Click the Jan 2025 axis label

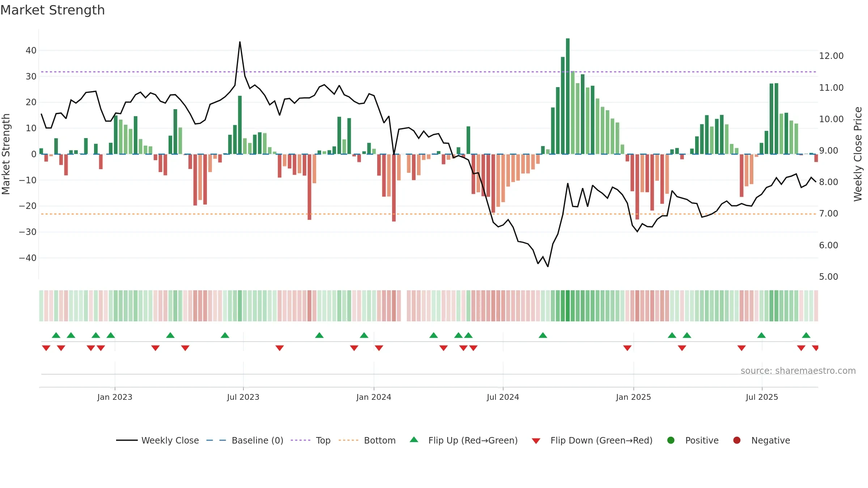point(633,397)
